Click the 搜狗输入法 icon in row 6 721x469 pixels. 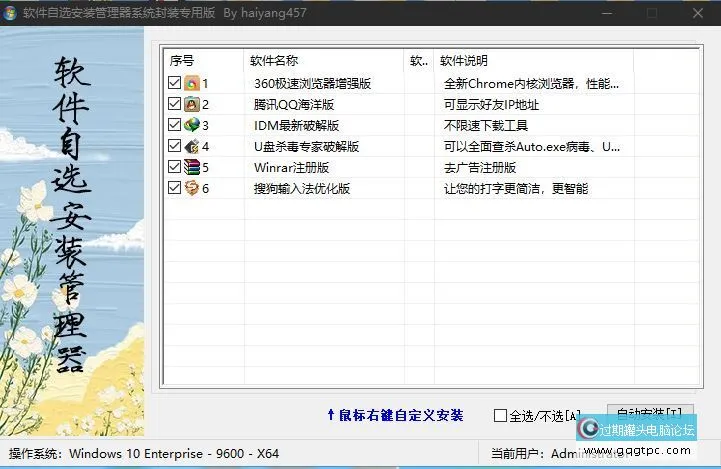(192, 188)
